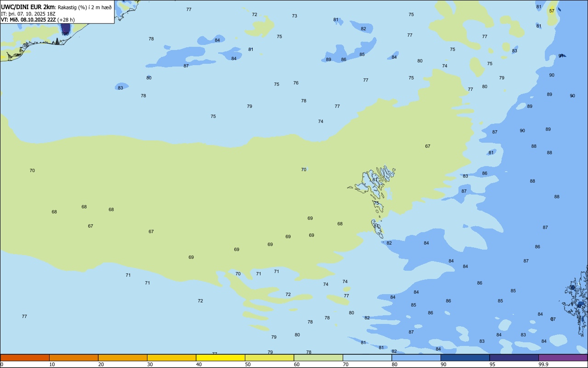
Task: Click the title text 'UWC/DINI EUR 2km'
Action: [x=28, y=7]
